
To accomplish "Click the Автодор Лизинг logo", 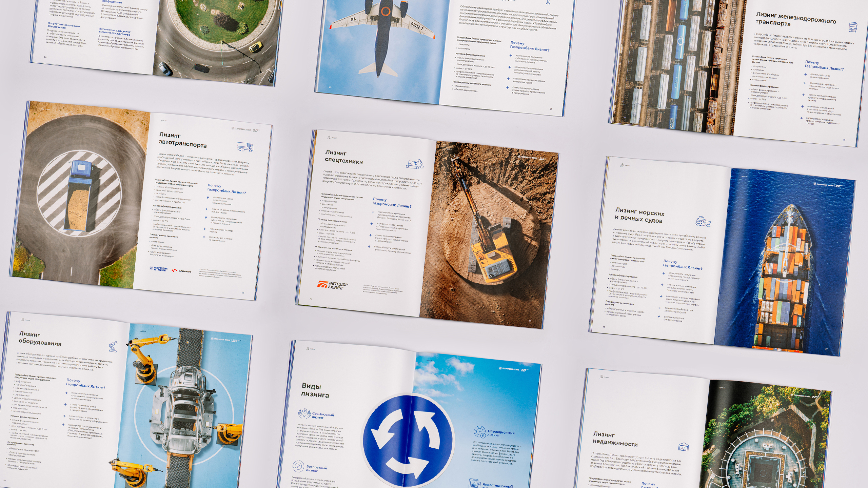I will (333, 285).
